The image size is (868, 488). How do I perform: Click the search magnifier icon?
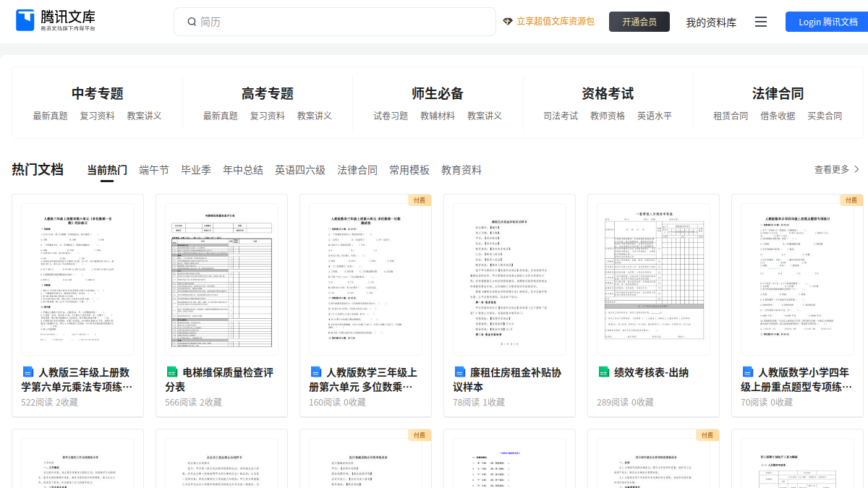(x=192, y=22)
